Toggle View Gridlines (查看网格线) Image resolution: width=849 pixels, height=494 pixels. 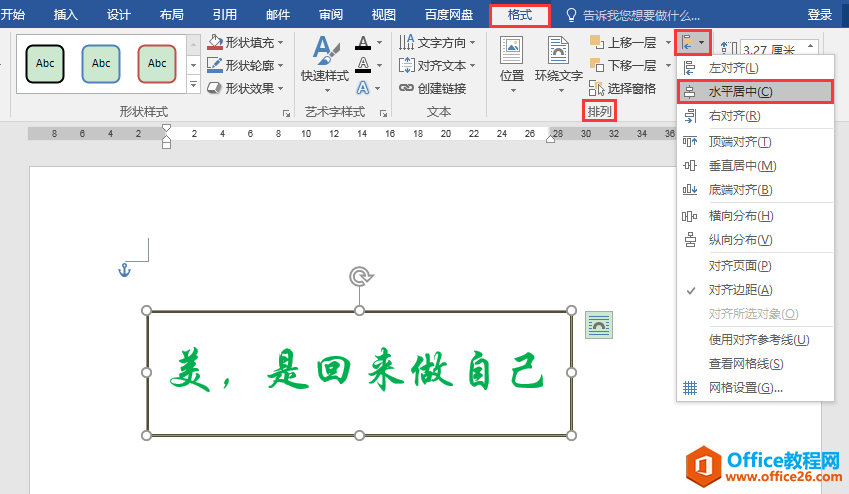tap(755, 363)
